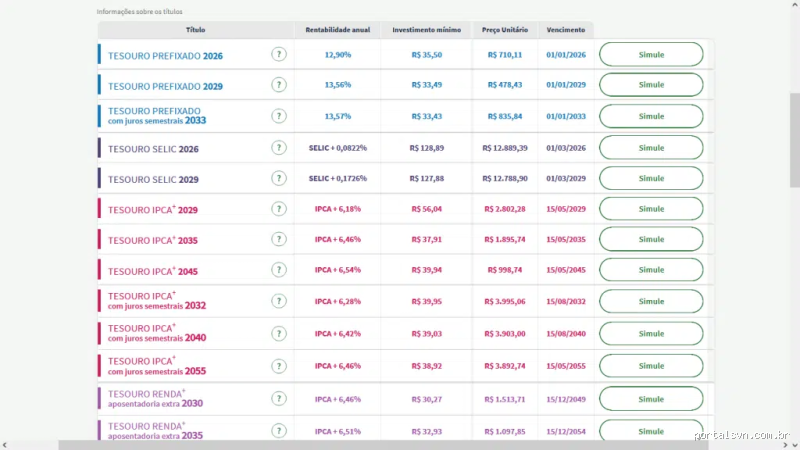Open Tesouro IPCA+ com juros semestrais 2040
800x450 pixels.
pyautogui.click(x=157, y=333)
